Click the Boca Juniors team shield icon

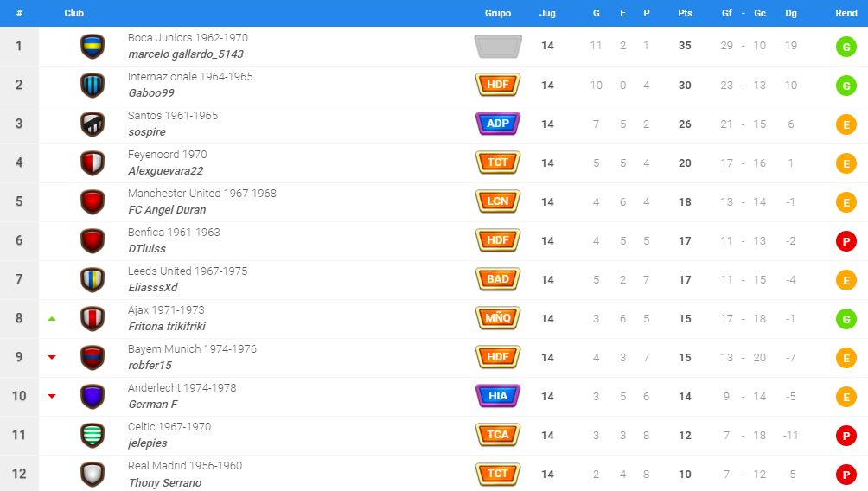93,47
